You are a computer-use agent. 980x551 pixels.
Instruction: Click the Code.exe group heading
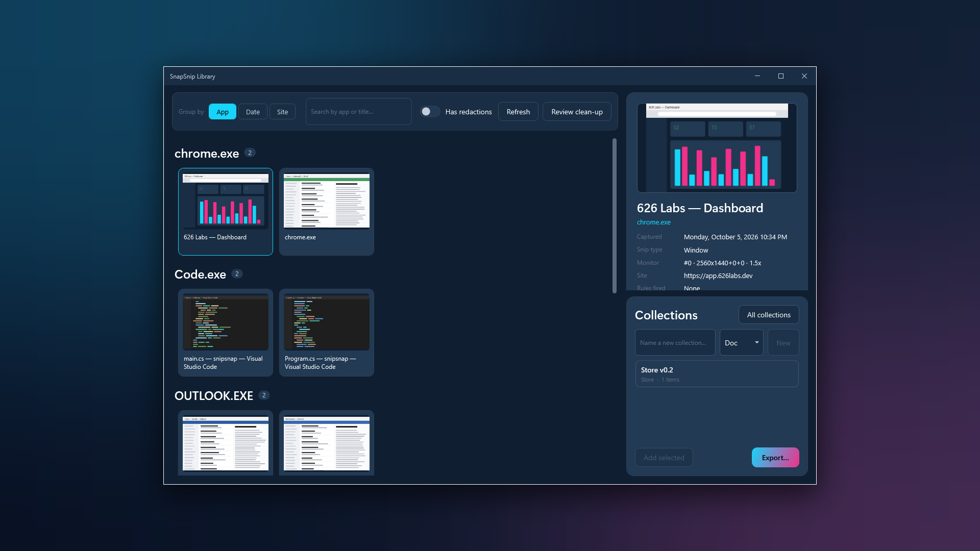(x=200, y=274)
